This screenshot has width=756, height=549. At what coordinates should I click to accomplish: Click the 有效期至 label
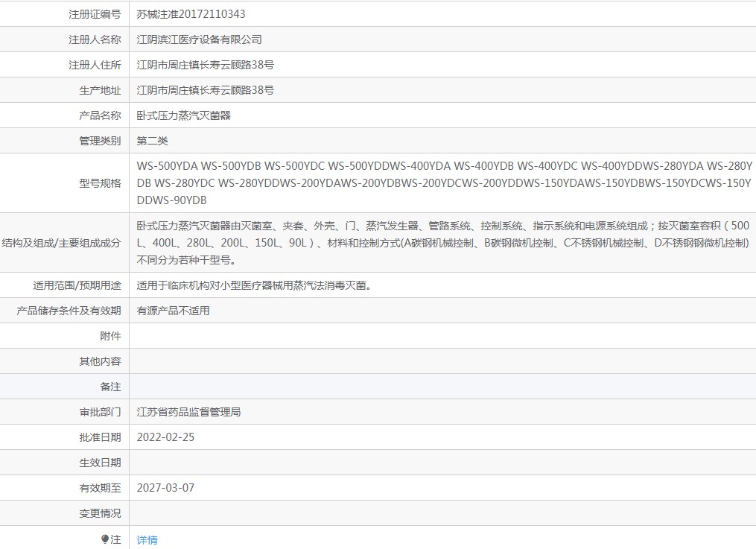tap(101, 488)
